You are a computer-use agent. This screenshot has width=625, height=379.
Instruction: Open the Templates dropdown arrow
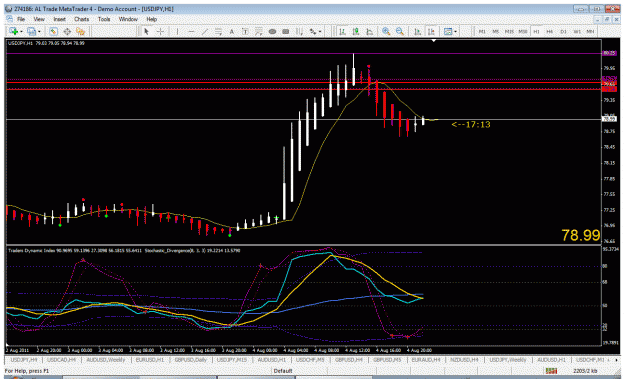tap(456, 31)
